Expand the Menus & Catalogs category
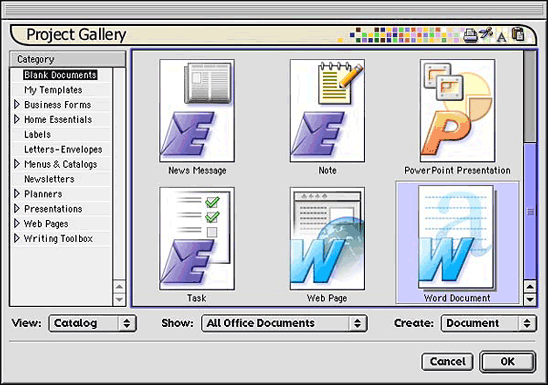 coord(16,164)
